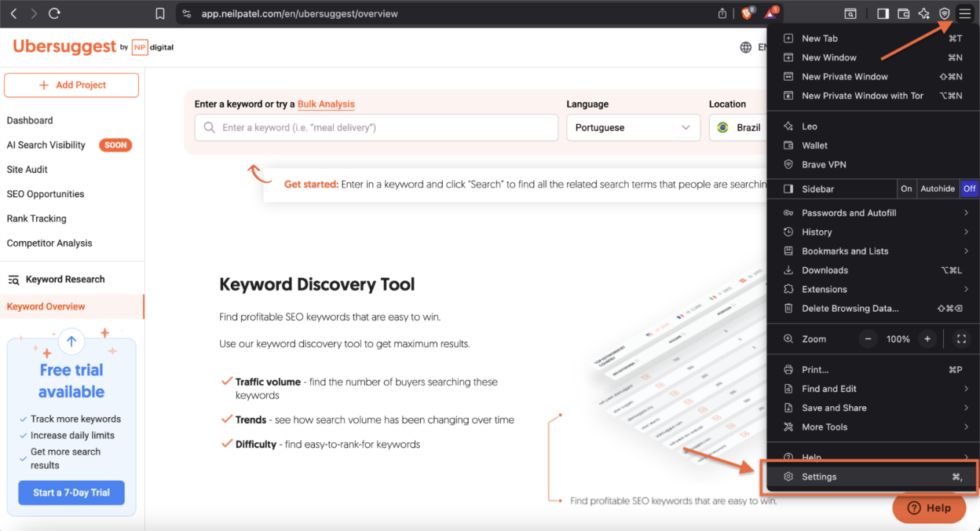Select Brave VPN menu entry

(873, 165)
